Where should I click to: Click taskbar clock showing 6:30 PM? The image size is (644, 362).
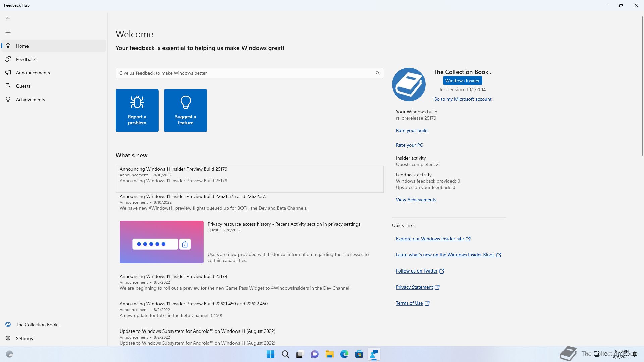click(622, 354)
